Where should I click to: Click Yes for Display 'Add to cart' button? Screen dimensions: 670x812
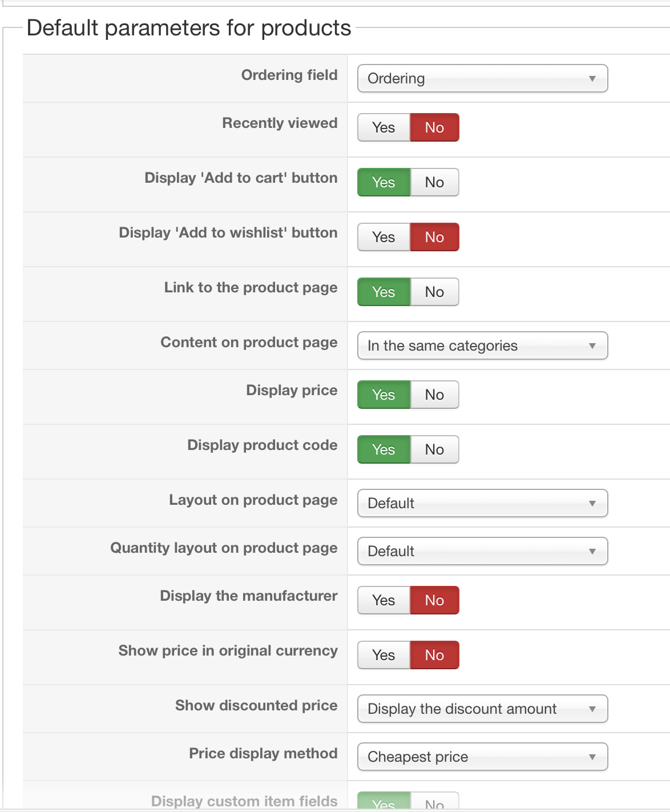click(x=384, y=182)
